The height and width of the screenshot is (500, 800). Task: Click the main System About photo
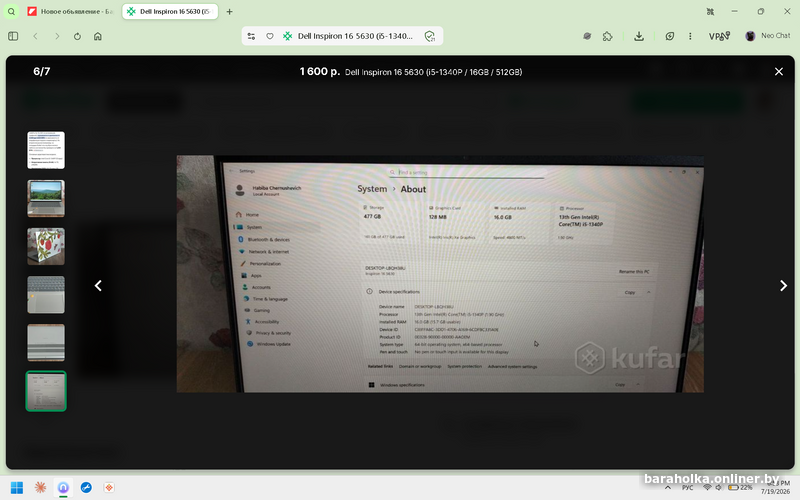tap(440, 274)
